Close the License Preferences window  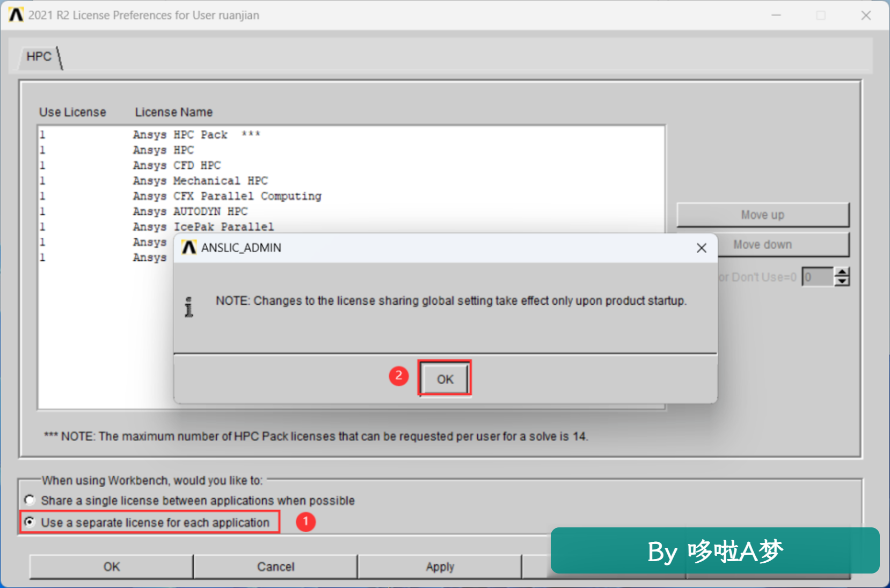[866, 15]
